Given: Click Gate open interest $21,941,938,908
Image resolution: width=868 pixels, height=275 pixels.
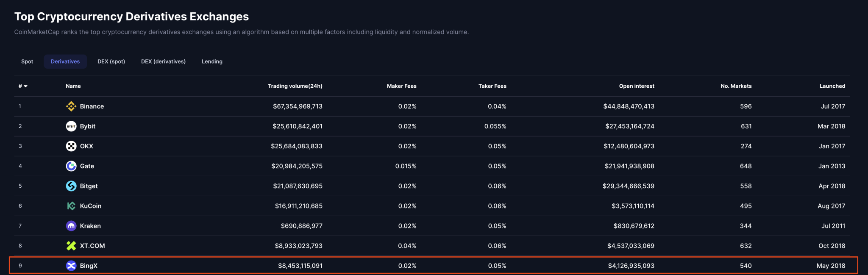Looking at the screenshot, I should click(629, 166).
